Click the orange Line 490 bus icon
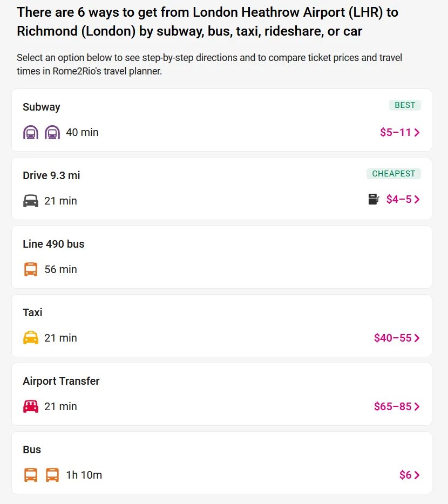The image size is (448, 504). [x=31, y=269]
